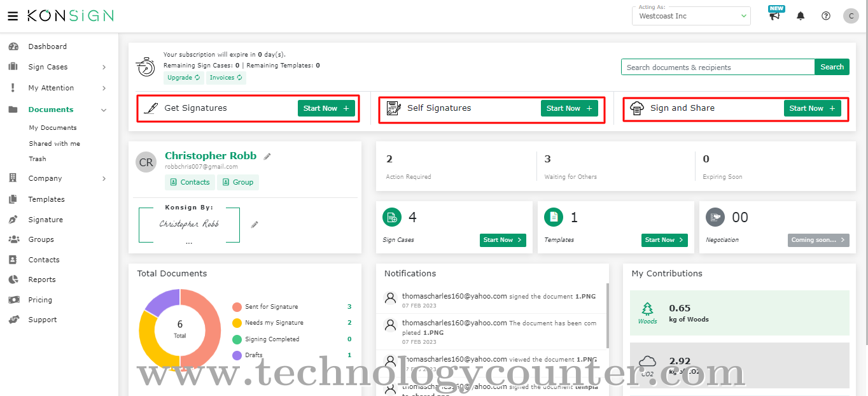Screen dimensions: 868x396
Task: Open My Attention in sidebar
Action: click(51, 88)
